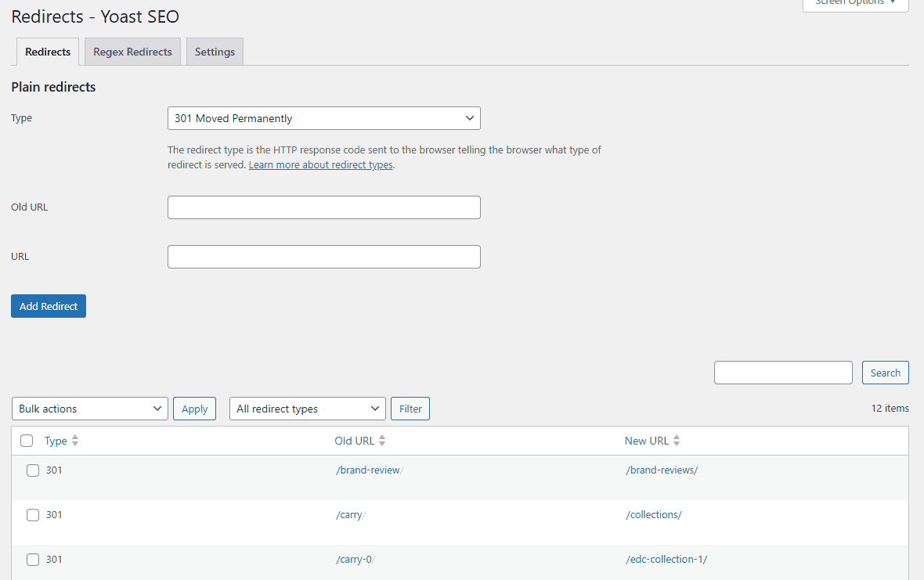Select the Redirects tab
Screen dimensions: 924x580
point(47,52)
